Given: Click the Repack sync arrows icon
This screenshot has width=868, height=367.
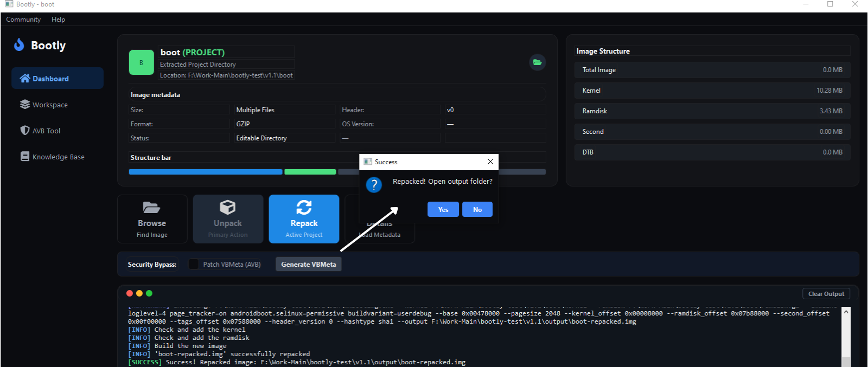Looking at the screenshot, I should (304, 207).
